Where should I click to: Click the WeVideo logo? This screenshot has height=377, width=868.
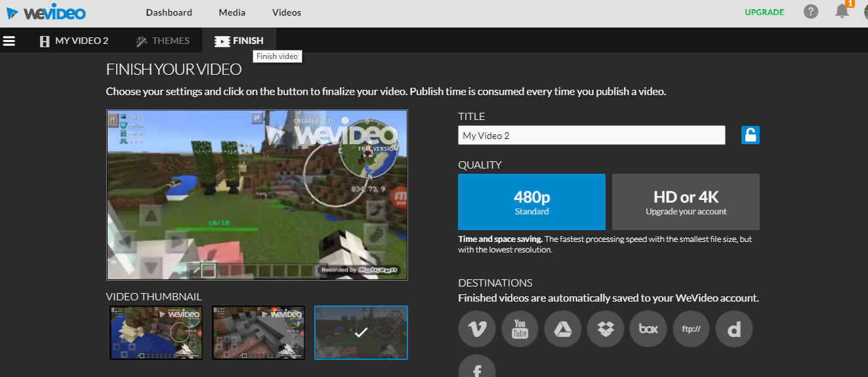click(x=46, y=12)
